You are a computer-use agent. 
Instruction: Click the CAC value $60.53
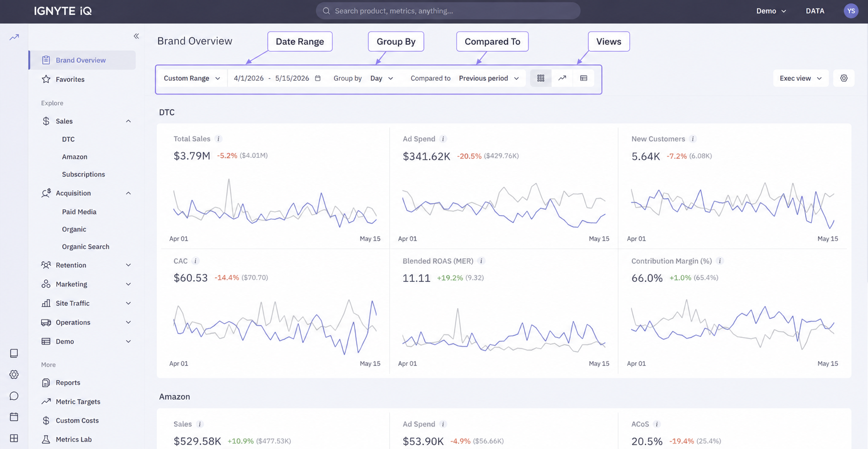(191, 278)
